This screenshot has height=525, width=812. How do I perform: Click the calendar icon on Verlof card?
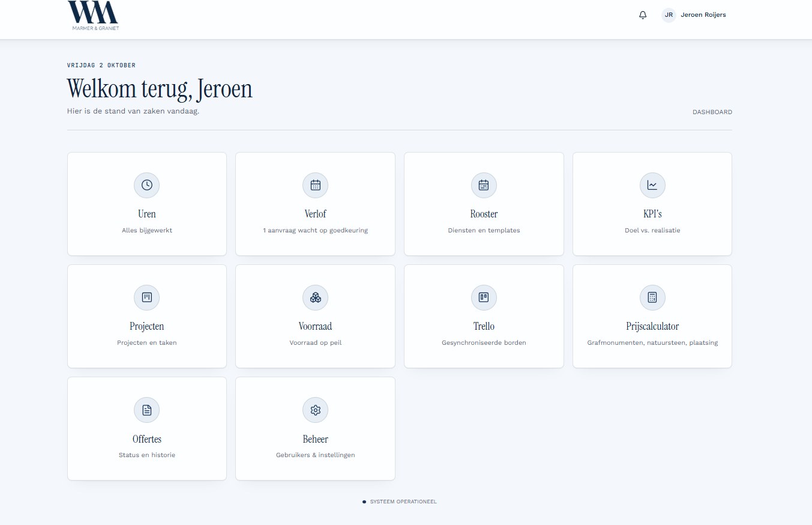(316, 185)
